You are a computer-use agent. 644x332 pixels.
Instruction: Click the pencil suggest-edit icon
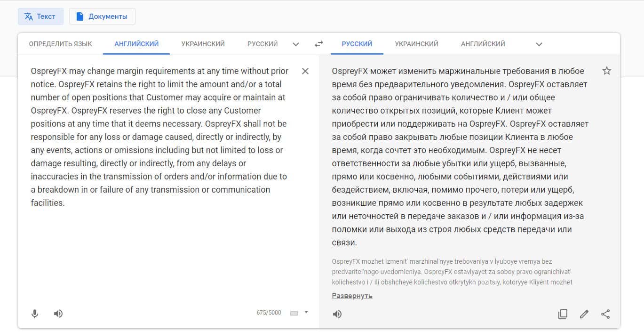point(584,314)
